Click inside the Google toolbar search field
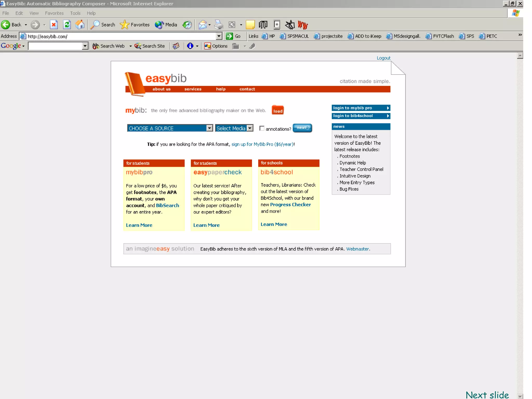Image resolution: width=532 pixels, height=399 pixels. pos(55,46)
